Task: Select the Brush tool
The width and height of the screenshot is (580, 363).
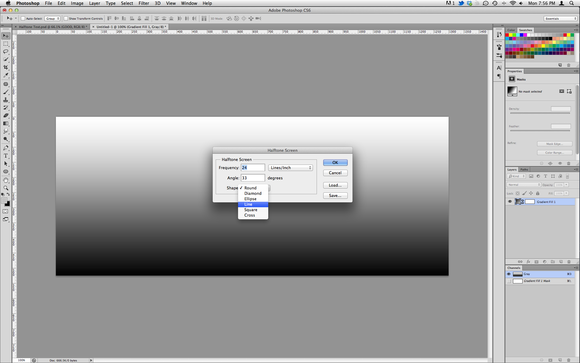Action: (6, 92)
